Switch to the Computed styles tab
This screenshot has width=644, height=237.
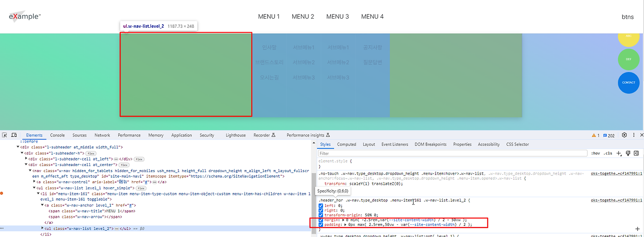click(x=347, y=144)
